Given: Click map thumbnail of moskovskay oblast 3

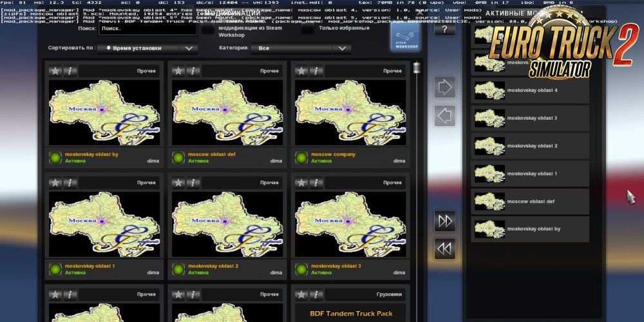Looking at the screenshot, I should (x=350, y=224).
